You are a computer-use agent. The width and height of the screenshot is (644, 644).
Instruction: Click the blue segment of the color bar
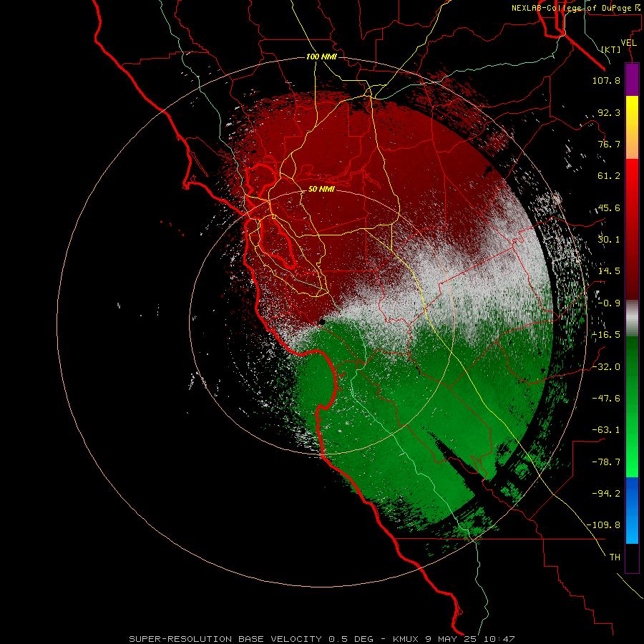(x=632, y=510)
